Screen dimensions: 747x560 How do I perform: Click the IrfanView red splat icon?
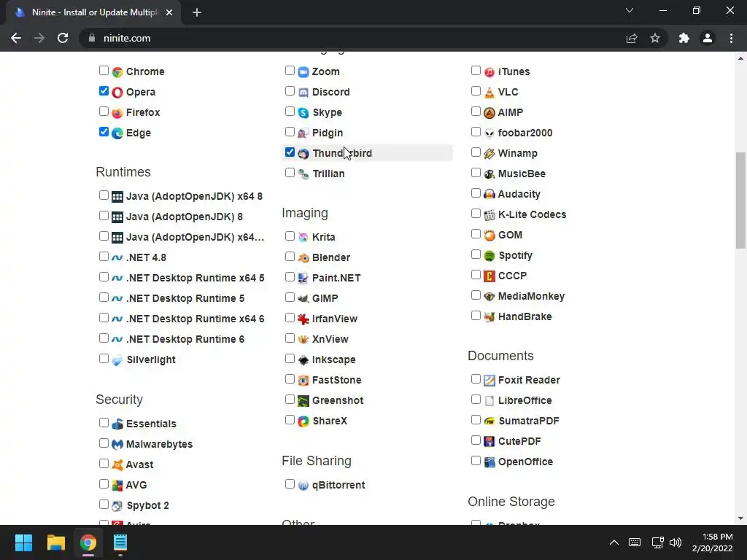303,319
